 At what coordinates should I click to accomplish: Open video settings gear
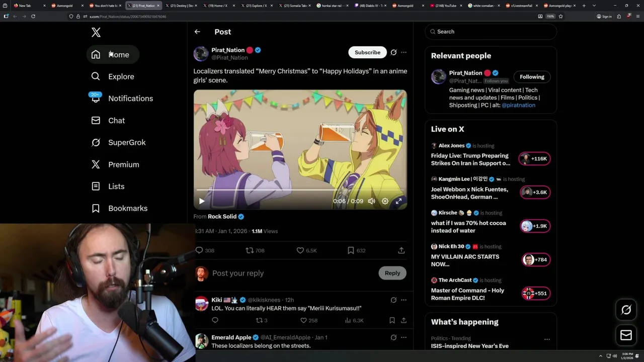(x=385, y=201)
